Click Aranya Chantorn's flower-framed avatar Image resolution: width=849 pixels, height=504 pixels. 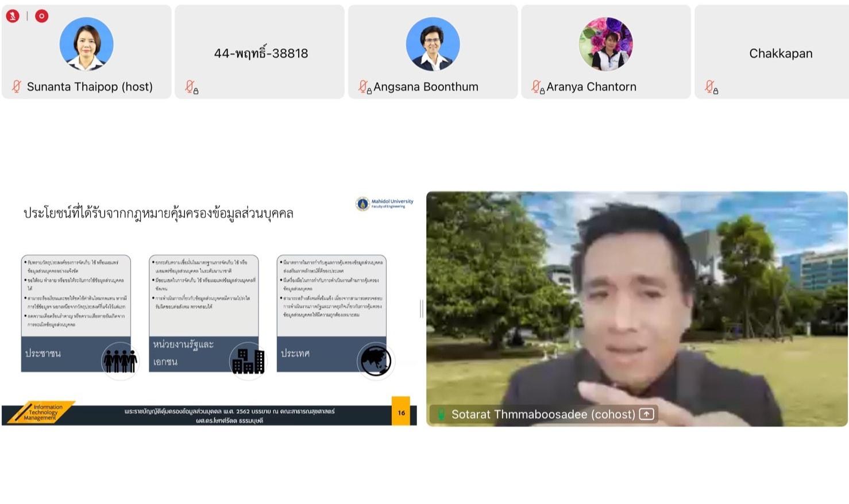click(x=605, y=44)
